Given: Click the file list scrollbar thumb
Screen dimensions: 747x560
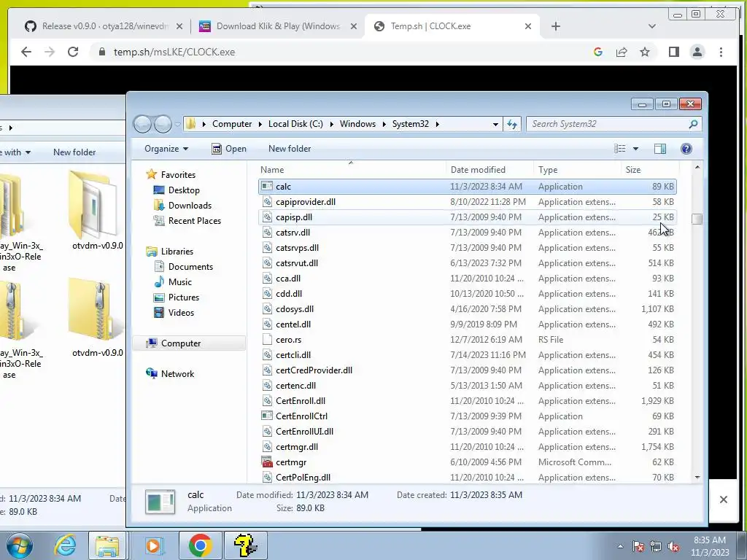Looking at the screenshot, I should tap(697, 219).
